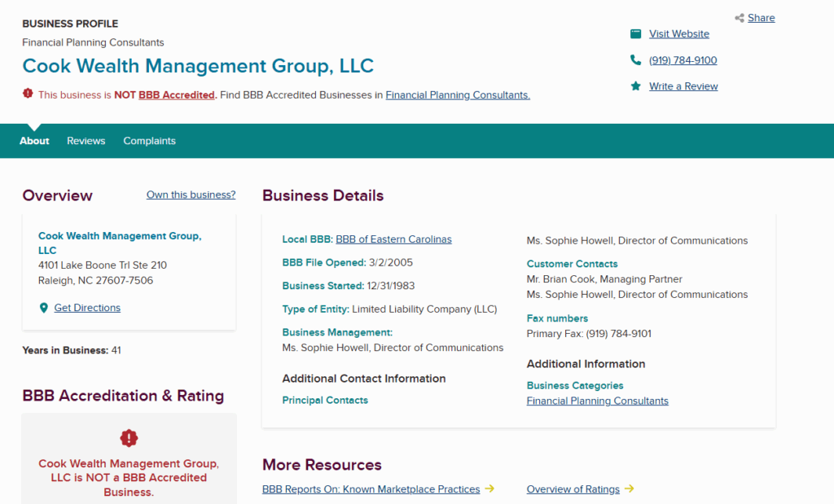Switch to the Reviews tab
This screenshot has height=504, width=834.
[x=86, y=141]
